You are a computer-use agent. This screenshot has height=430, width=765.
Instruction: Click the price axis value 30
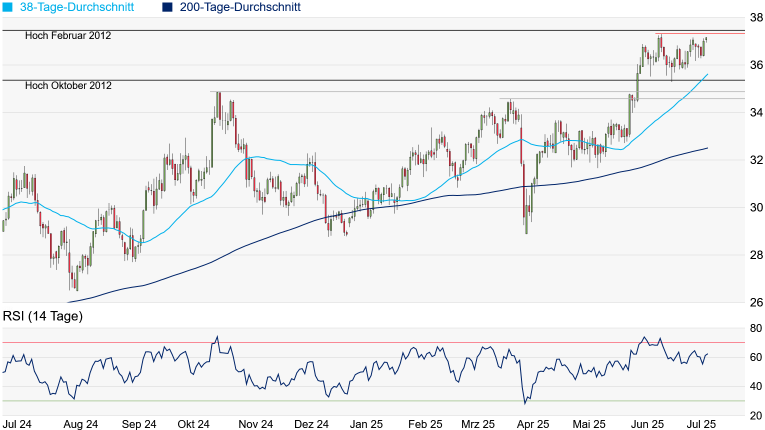(757, 207)
